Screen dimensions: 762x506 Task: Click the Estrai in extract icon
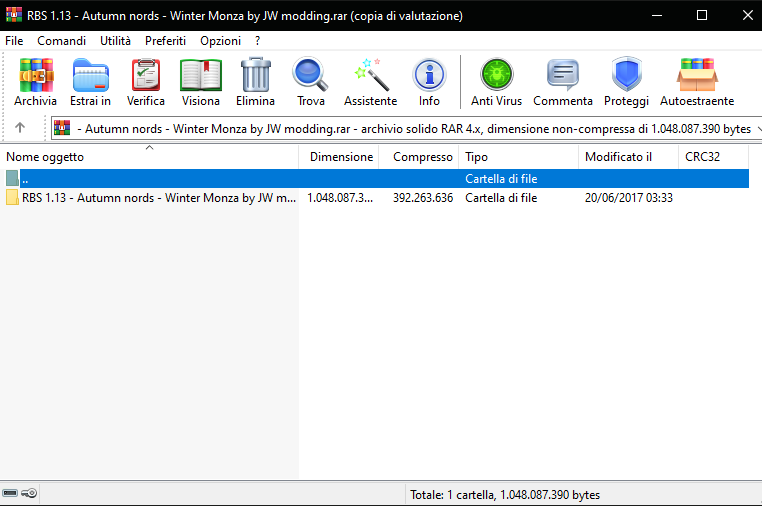[90, 82]
